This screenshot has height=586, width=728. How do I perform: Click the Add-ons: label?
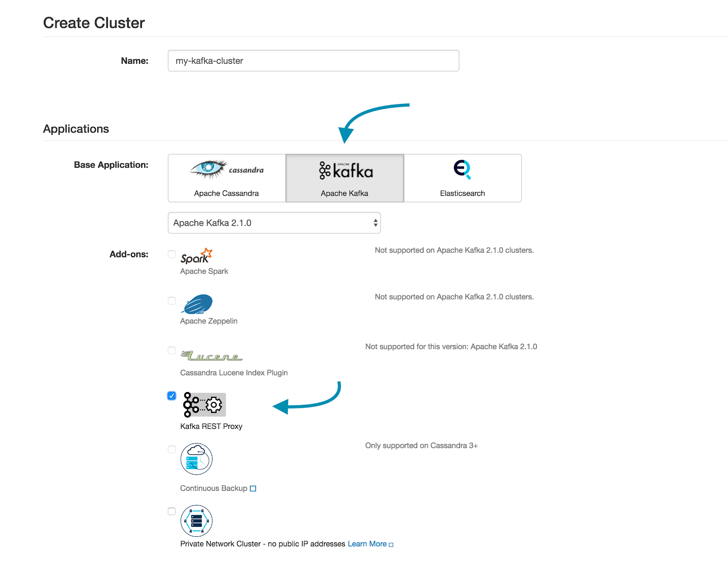129,254
